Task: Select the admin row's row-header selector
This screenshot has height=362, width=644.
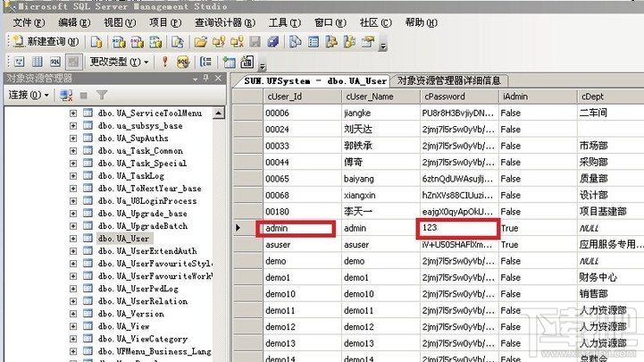Action: coord(247,228)
